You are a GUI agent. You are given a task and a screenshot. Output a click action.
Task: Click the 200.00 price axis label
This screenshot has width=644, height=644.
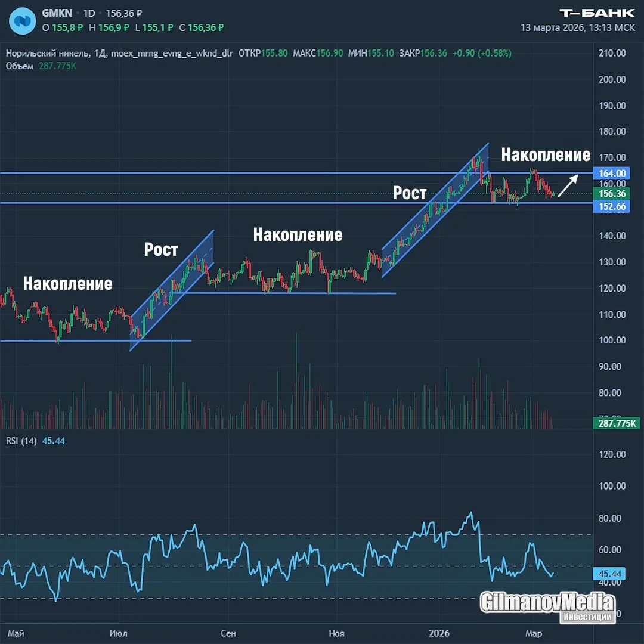612,79
